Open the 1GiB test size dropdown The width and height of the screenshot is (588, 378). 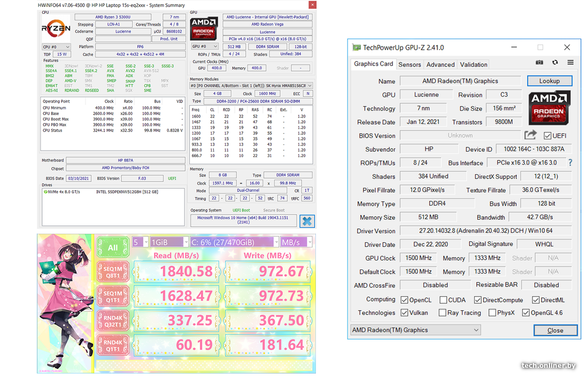click(169, 242)
